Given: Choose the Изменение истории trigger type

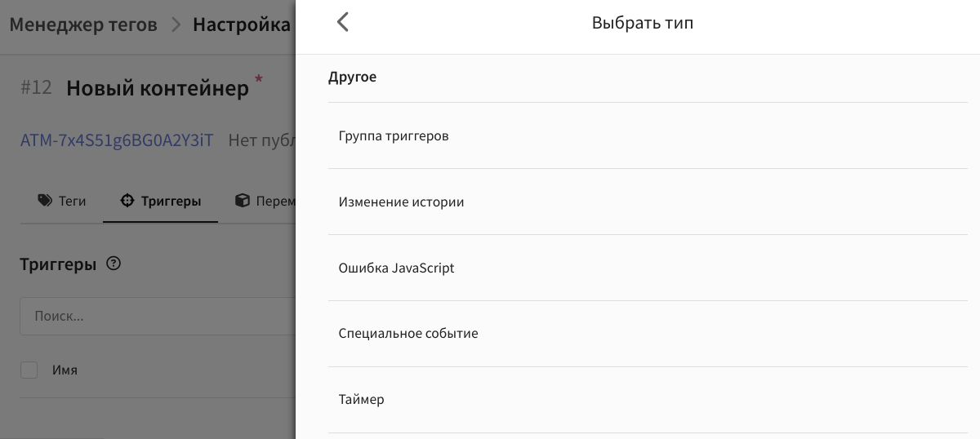Looking at the screenshot, I should tap(648, 202).
